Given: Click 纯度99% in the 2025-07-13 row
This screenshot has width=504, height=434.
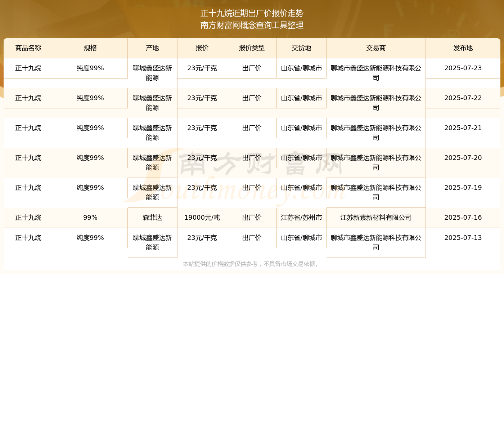Looking at the screenshot, I should click(x=90, y=238).
